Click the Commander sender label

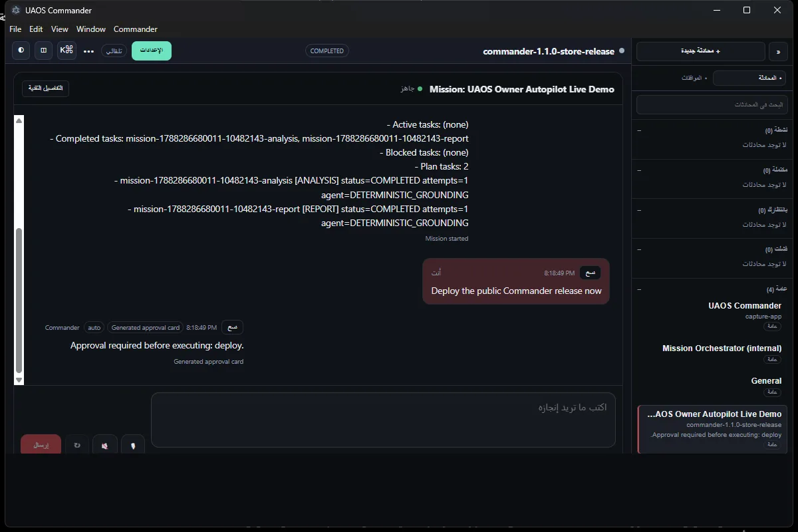click(63, 327)
